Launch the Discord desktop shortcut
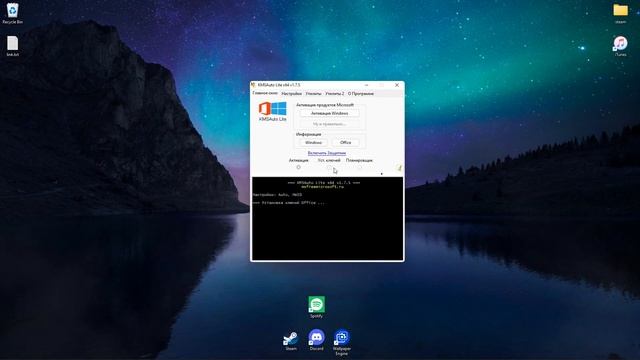This screenshot has height=360, width=640. coord(316,340)
